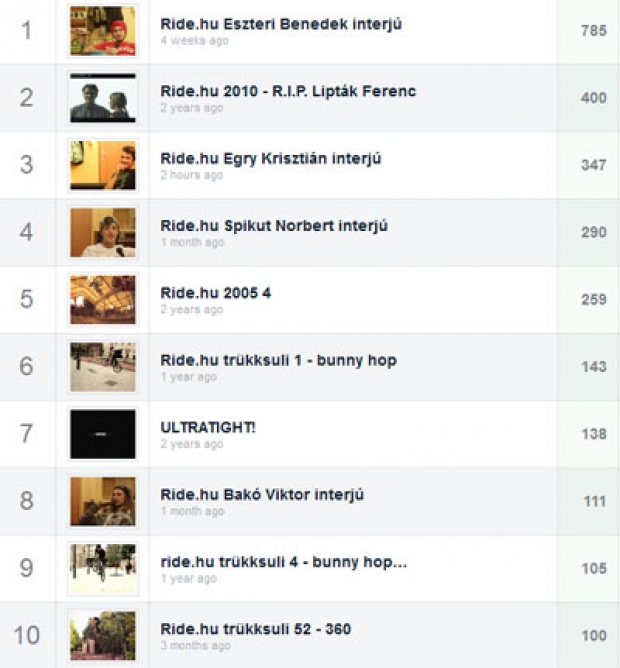
Task: Open the "Ride.hu 2005 4" title link
Action: coord(215,293)
